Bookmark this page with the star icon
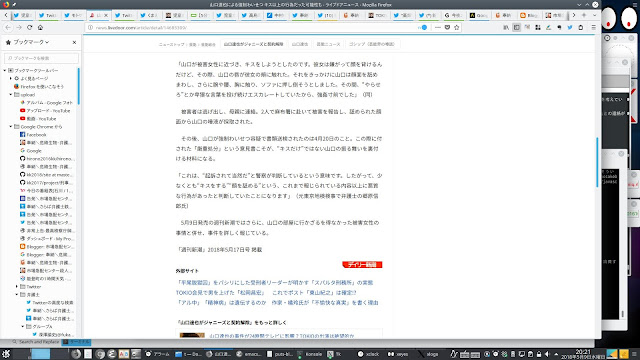Viewport: 640px width, 360px height. [457, 27]
